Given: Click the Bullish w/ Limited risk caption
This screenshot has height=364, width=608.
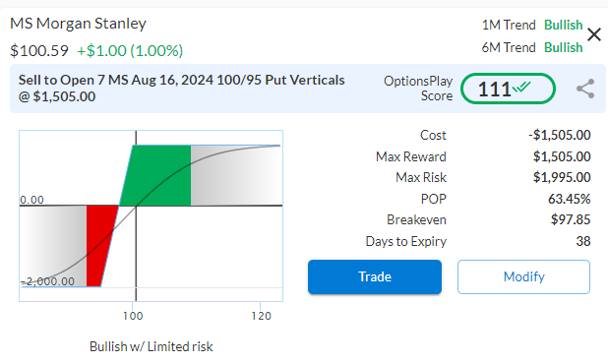Looking at the screenshot, I should pos(152,346).
